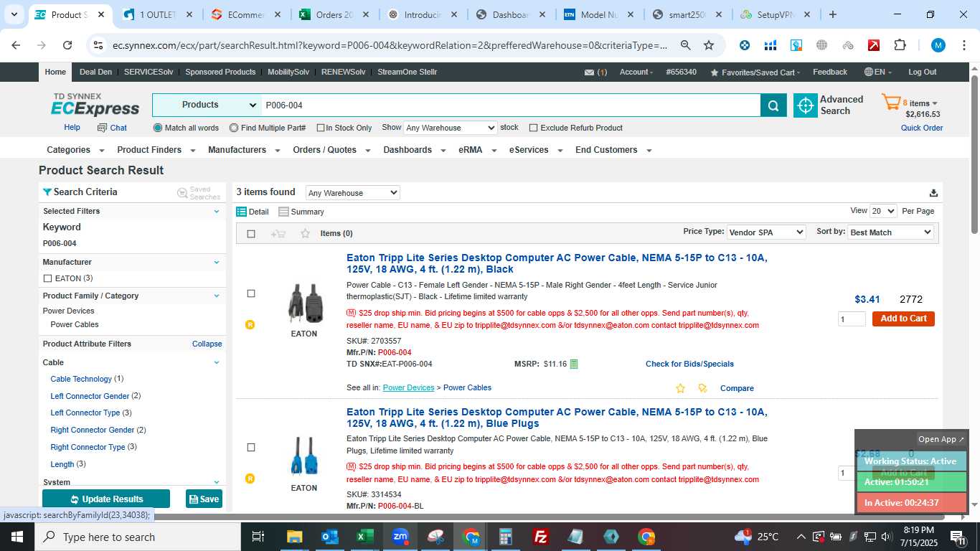Open the Dashboards menu

click(414, 150)
